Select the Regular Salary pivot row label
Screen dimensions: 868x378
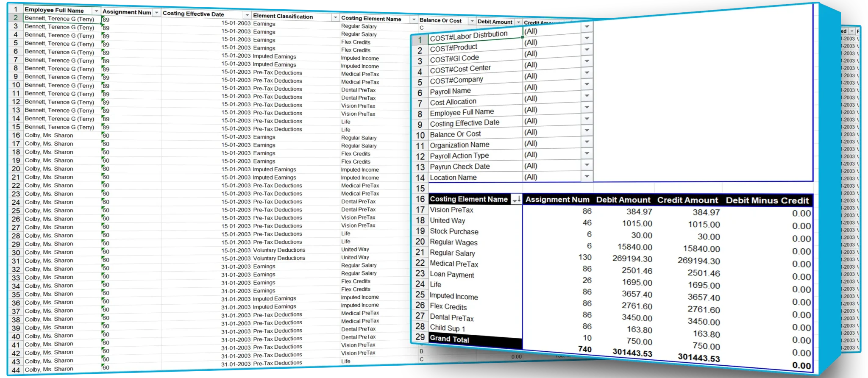(452, 253)
